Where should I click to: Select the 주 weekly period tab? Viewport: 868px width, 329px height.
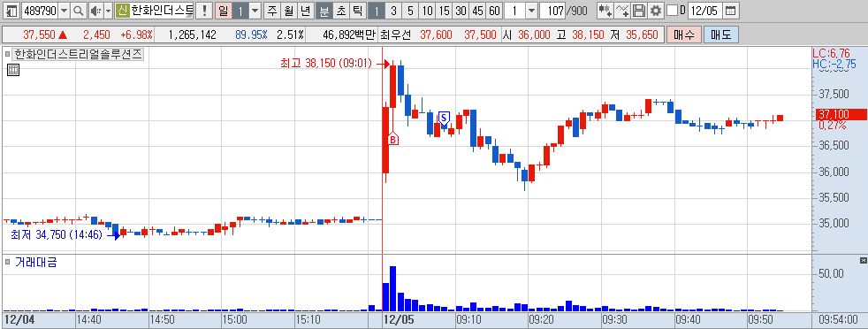coord(272,10)
